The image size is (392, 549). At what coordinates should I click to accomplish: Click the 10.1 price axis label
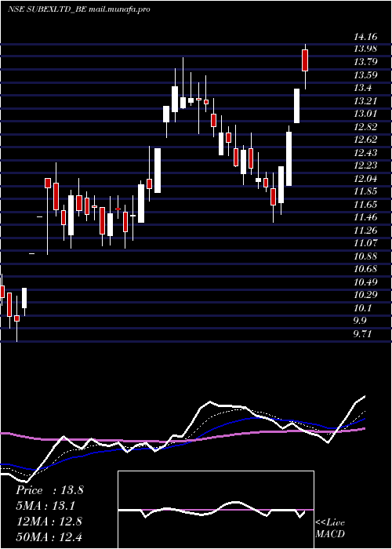tap(364, 308)
